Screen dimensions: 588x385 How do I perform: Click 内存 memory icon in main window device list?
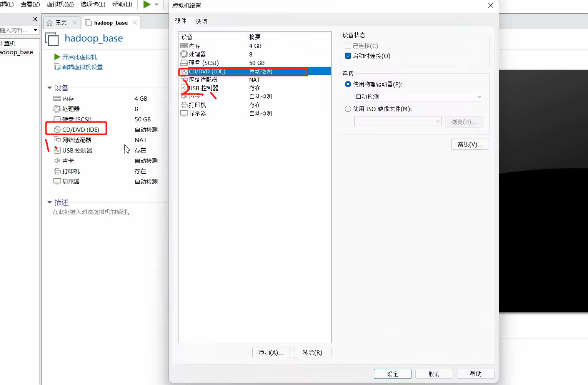tap(57, 98)
